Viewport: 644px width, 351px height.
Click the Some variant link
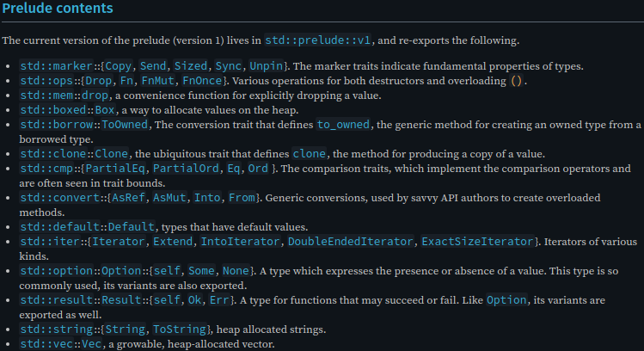click(x=201, y=271)
